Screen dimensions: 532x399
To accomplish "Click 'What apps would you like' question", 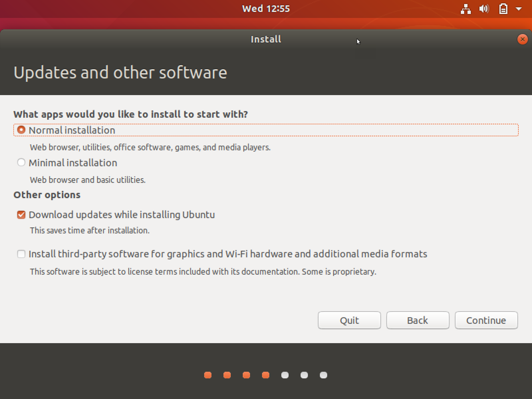I will point(131,114).
